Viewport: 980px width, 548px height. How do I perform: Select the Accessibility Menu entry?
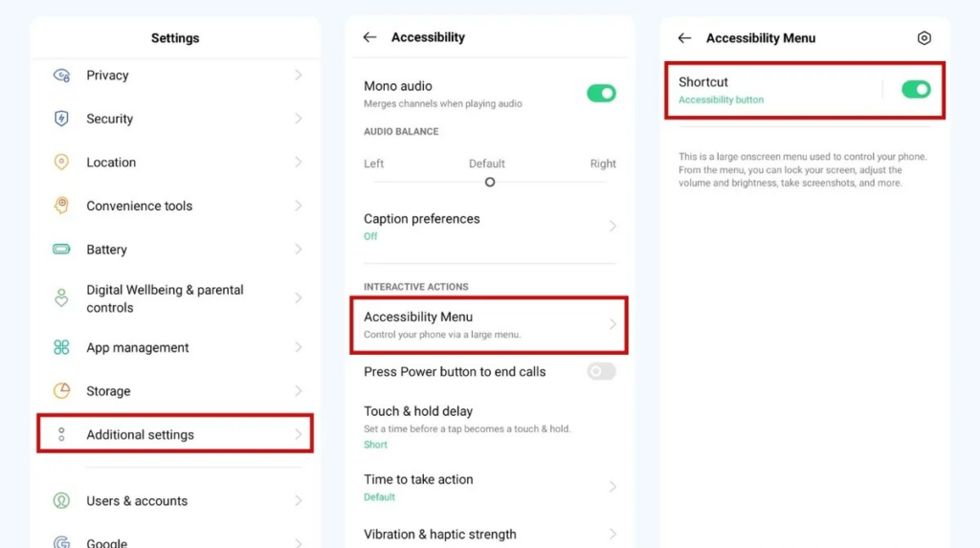click(489, 325)
